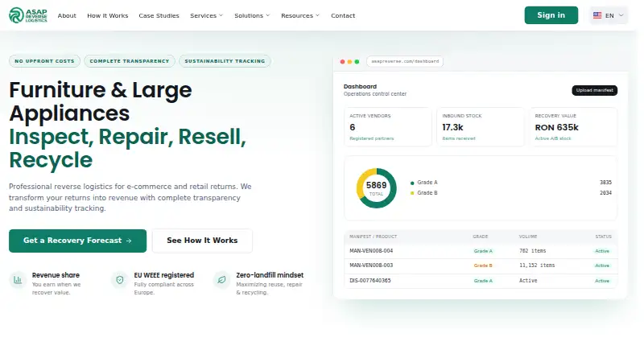This screenshot has width=644, height=354.
Task: Click the green window dot in dashboard mockup
Action: (x=357, y=62)
